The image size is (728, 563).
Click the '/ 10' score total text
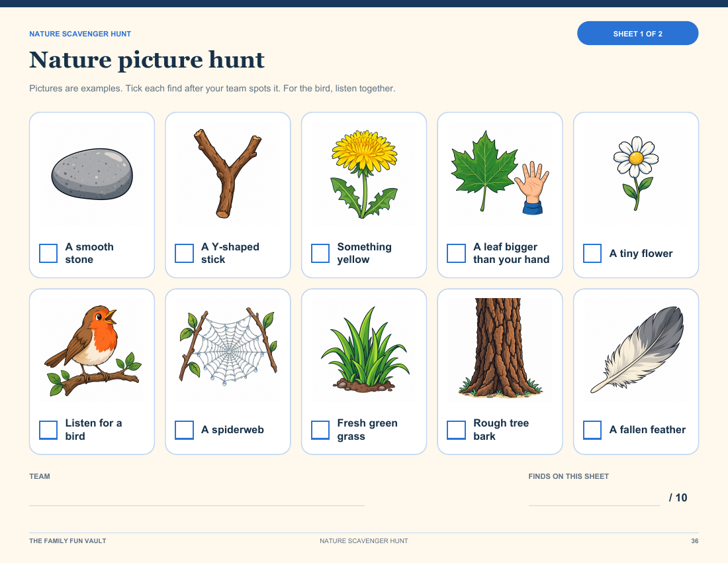[678, 497]
